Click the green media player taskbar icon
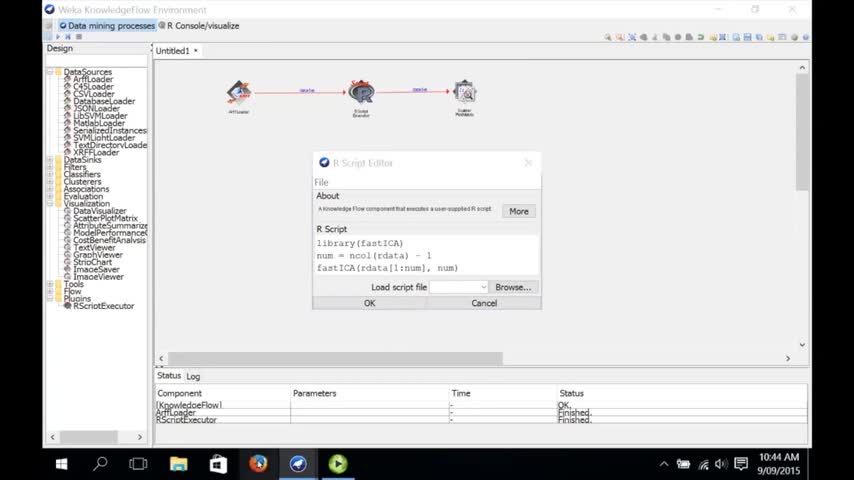This screenshot has height=480, width=854. [x=338, y=464]
